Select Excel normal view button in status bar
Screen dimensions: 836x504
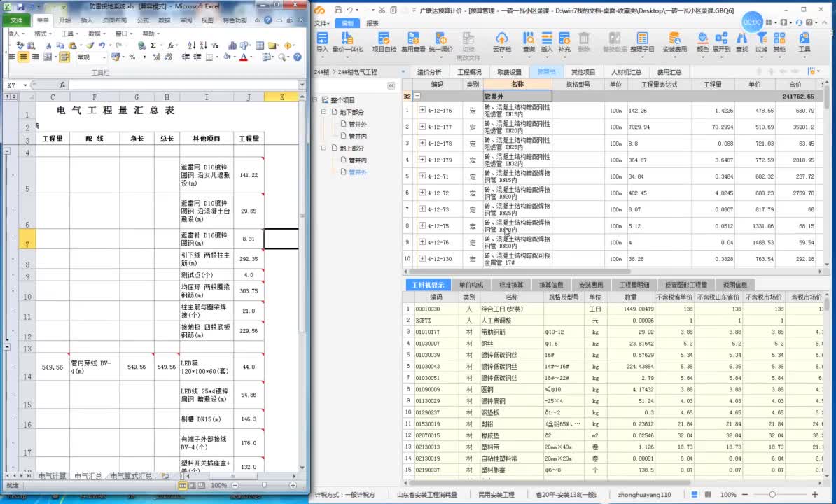(183, 485)
